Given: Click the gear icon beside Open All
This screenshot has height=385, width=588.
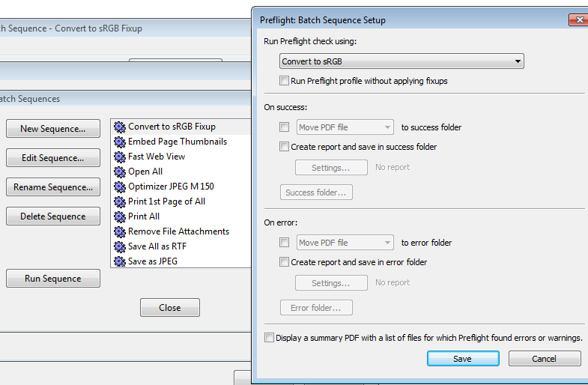Looking at the screenshot, I should click(120, 172).
